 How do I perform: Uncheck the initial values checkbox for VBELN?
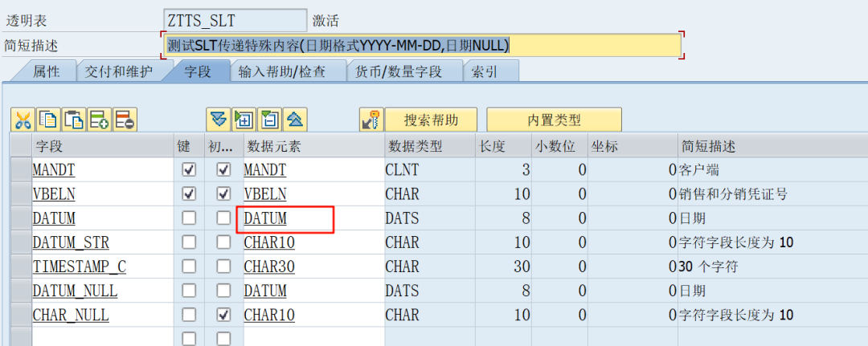click(x=223, y=194)
